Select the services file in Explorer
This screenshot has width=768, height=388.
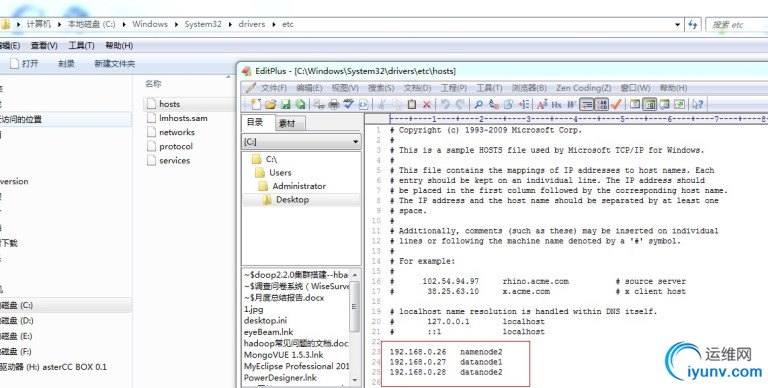(174, 160)
